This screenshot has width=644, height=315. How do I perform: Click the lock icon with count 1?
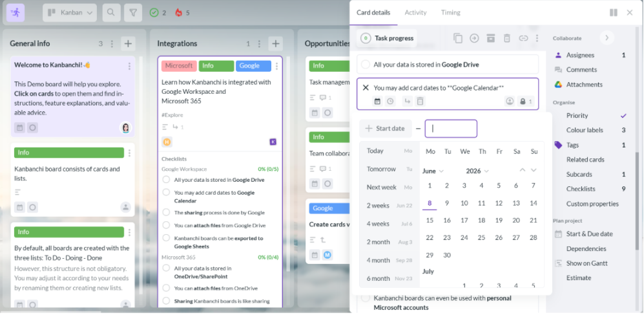point(525,101)
